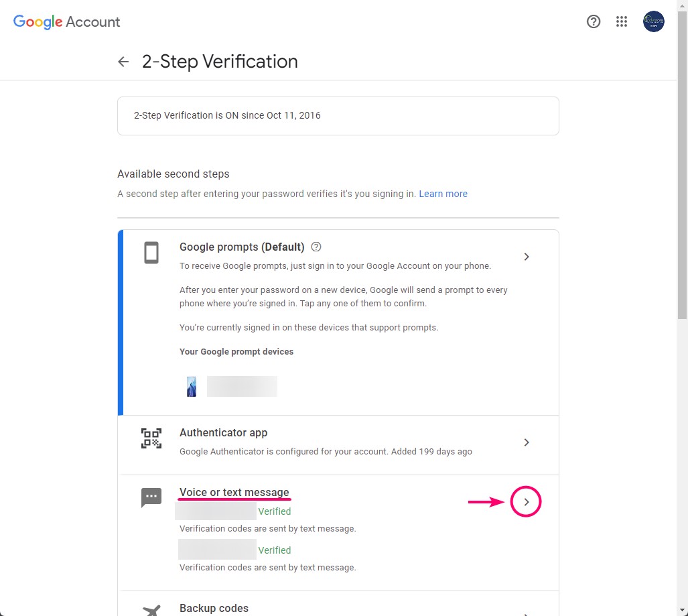Click the scrollbar down arrow

682,610
